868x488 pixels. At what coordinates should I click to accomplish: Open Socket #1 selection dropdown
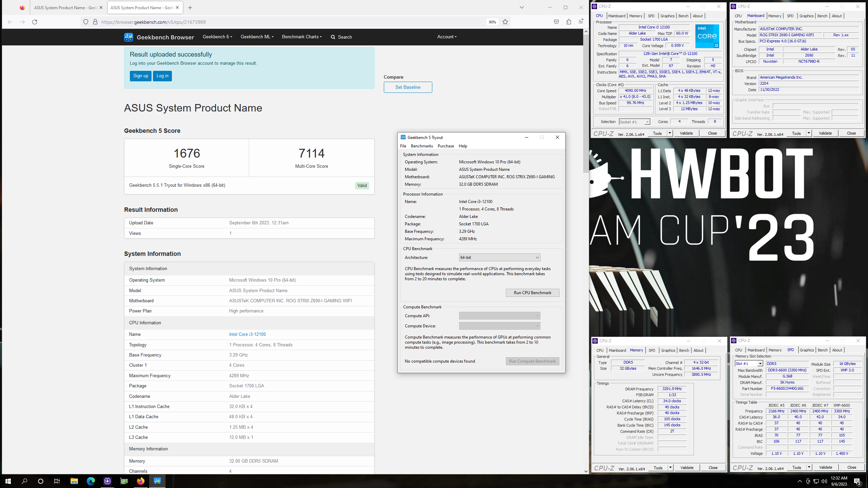(634, 122)
